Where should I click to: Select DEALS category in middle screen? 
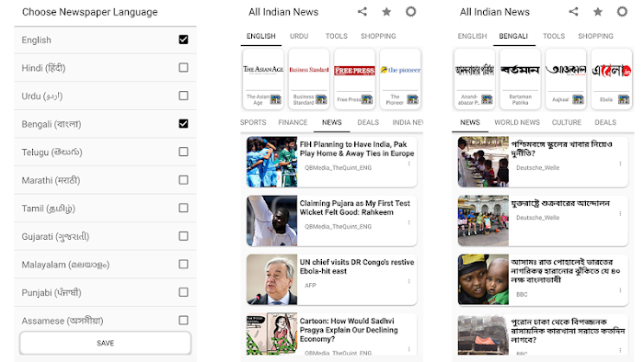click(x=368, y=122)
